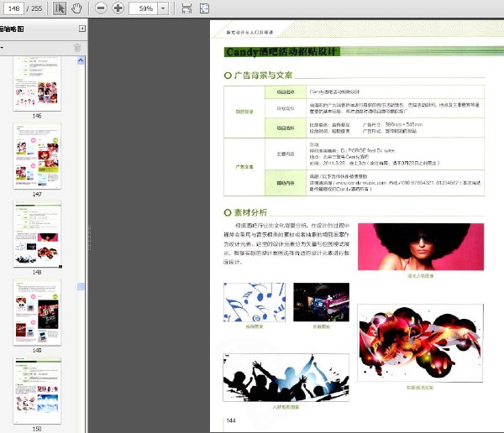Click the crowd silhouette image
The height and width of the screenshot is (433, 504).
click(x=286, y=378)
